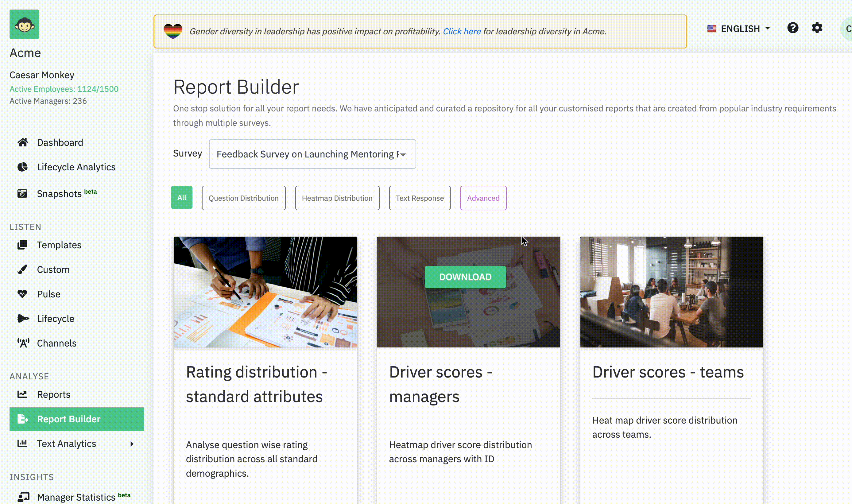Click the Pulse heartbeat icon

pos(22,294)
